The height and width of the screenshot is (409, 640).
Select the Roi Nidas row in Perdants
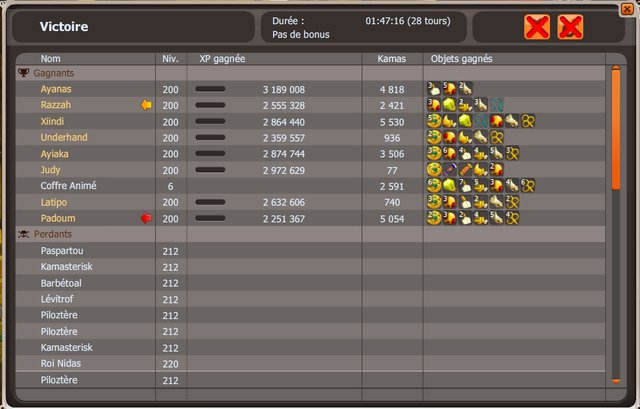coord(60,364)
